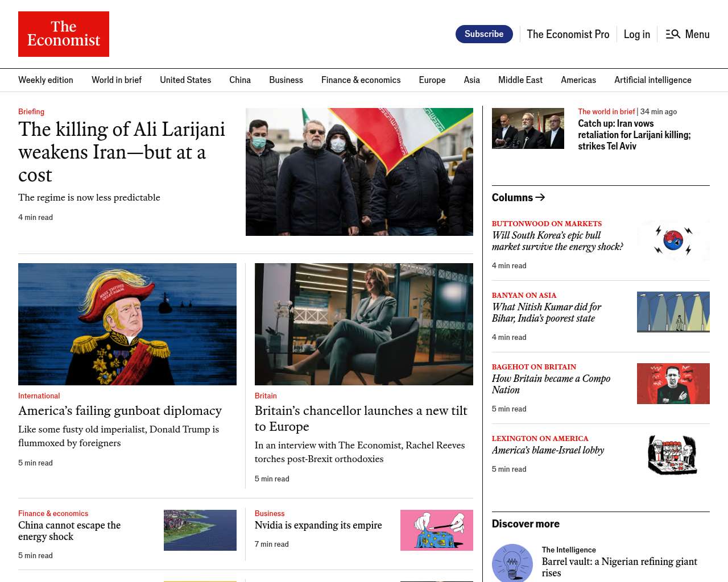This screenshot has width=728, height=582.
Task: Open Finance & economics in navigation bar
Action: 361,80
